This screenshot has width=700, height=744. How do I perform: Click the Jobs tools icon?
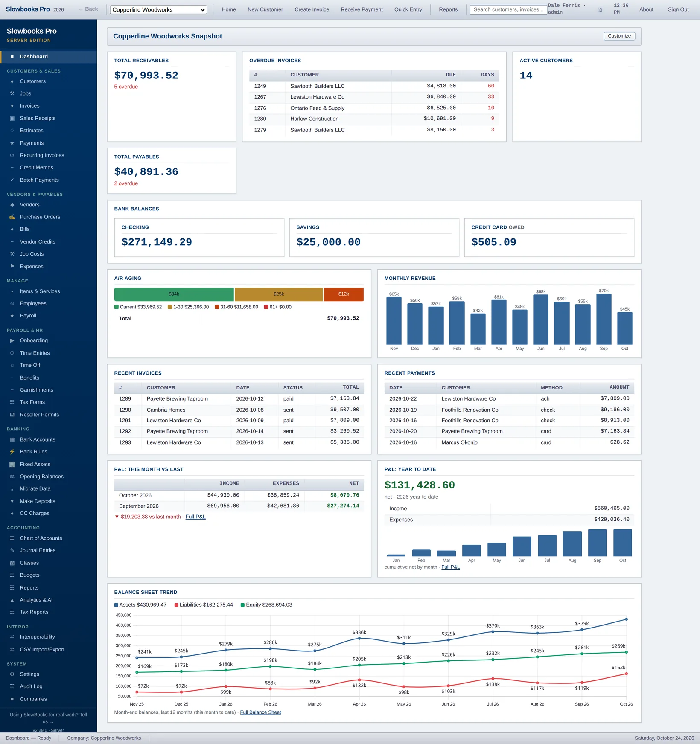pos(12,93)
